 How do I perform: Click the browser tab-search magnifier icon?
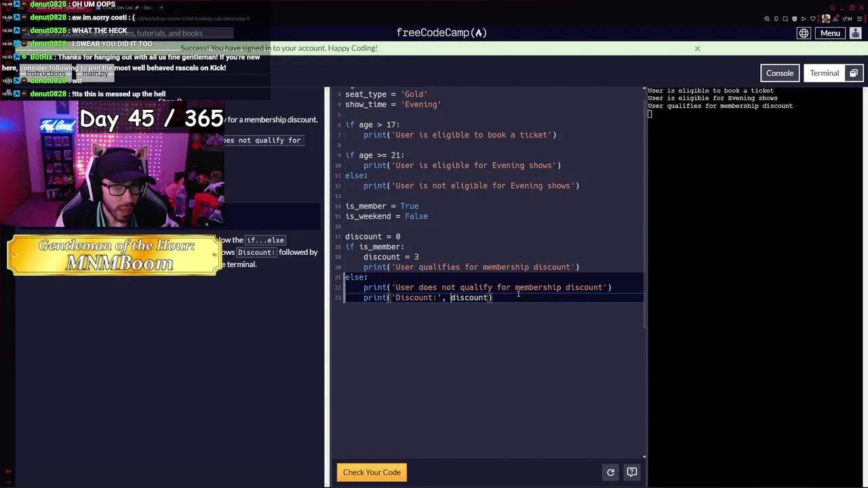[832, 7]
